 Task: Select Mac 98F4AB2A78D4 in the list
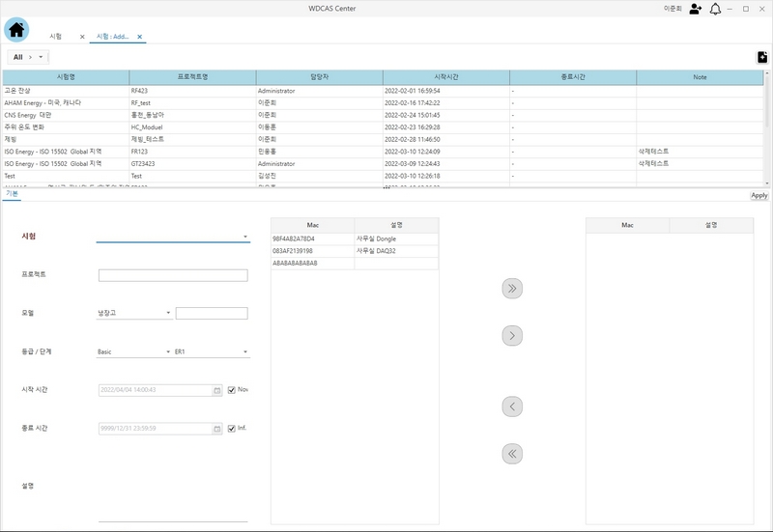[312, 238]
